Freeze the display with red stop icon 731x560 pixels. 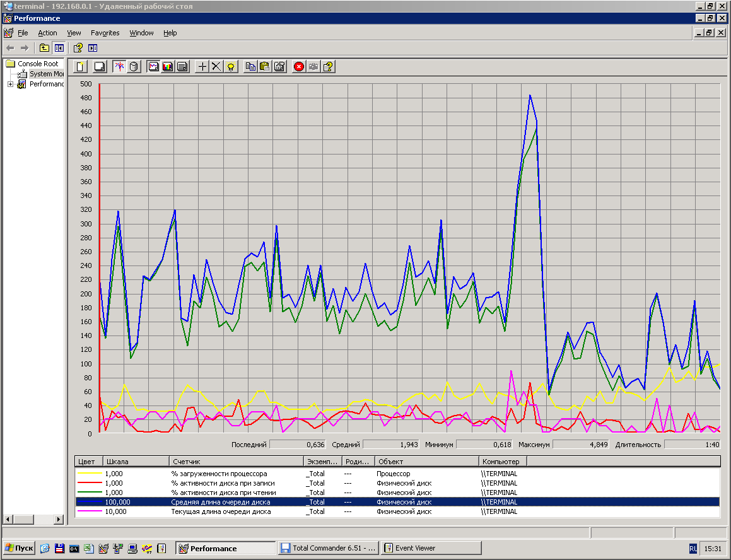pos(299,66)
